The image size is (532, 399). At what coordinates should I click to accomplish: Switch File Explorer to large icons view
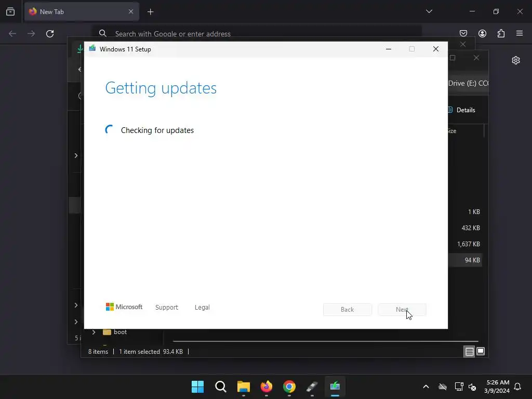coord(481,352)
